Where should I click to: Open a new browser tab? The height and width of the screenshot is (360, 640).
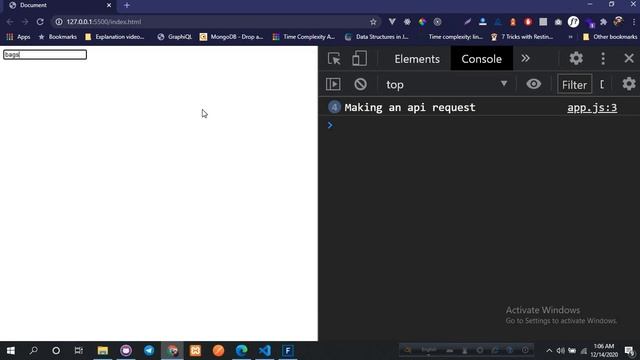pos(127,5)
